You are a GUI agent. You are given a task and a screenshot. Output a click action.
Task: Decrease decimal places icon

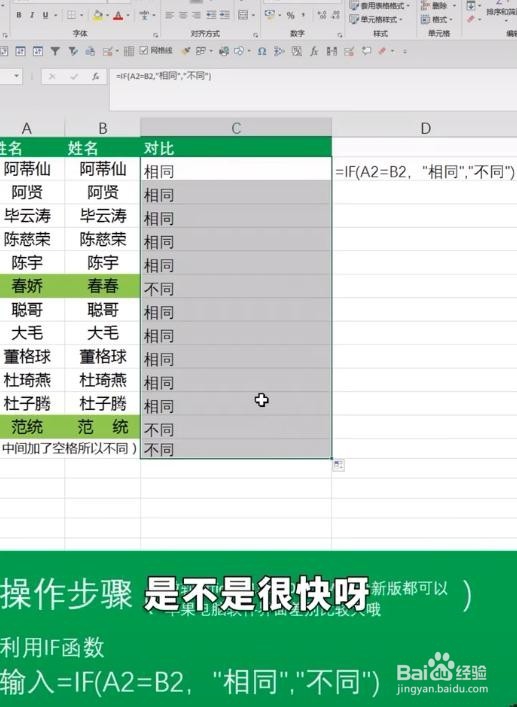pyautogui.click(x=336, y=15)
